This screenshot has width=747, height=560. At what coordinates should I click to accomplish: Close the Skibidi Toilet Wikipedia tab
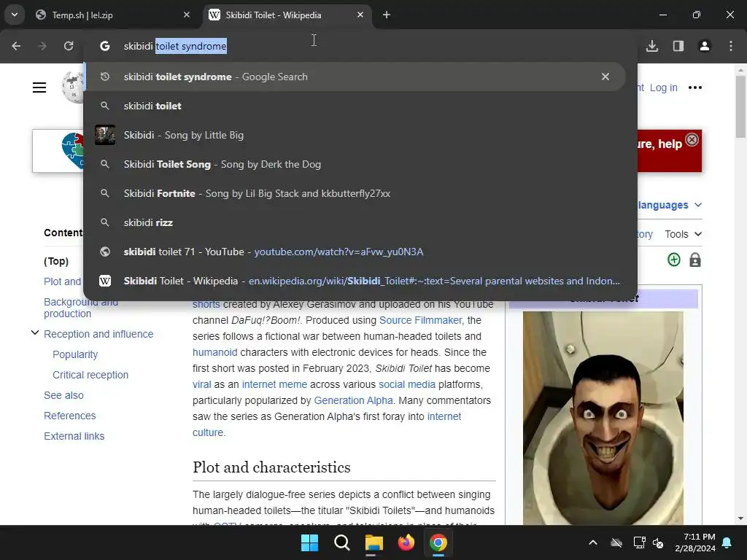tap(360, 15)
